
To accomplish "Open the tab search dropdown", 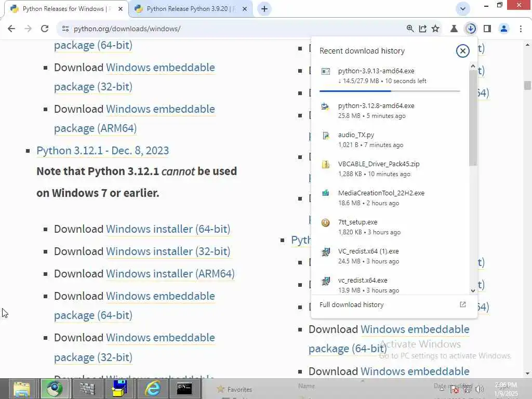I will point(462,9).
